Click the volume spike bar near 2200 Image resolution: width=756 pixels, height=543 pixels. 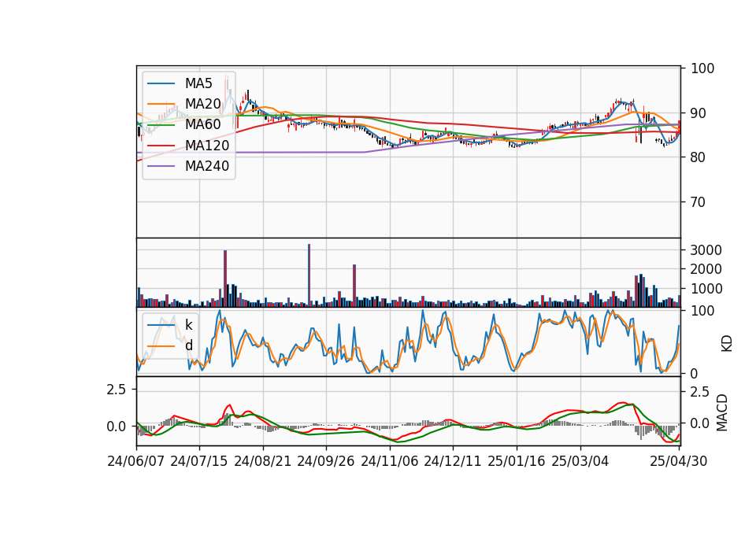tap(354, 286)
